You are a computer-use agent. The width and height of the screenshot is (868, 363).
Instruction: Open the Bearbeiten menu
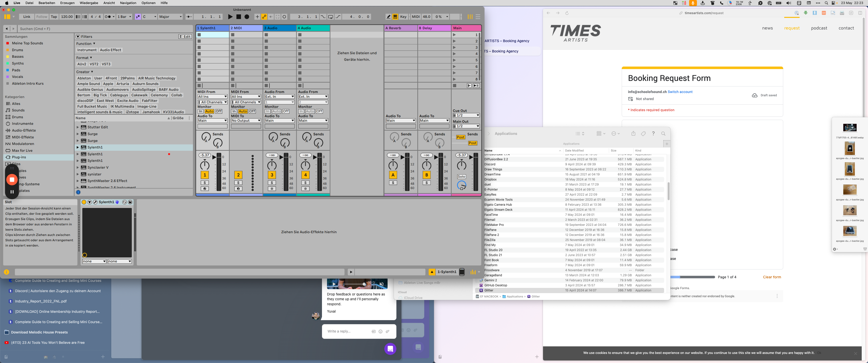(46, 3)
